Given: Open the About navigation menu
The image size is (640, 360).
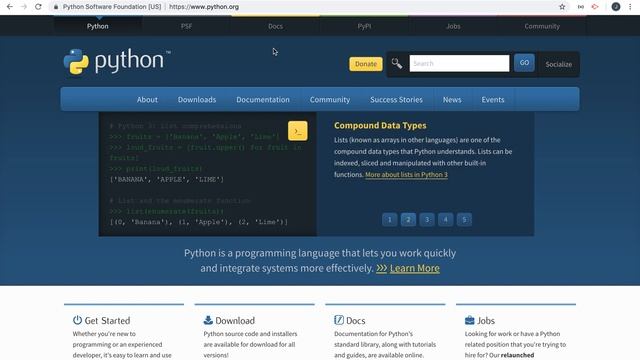Looking at the screenshot, I should [147, 100].
